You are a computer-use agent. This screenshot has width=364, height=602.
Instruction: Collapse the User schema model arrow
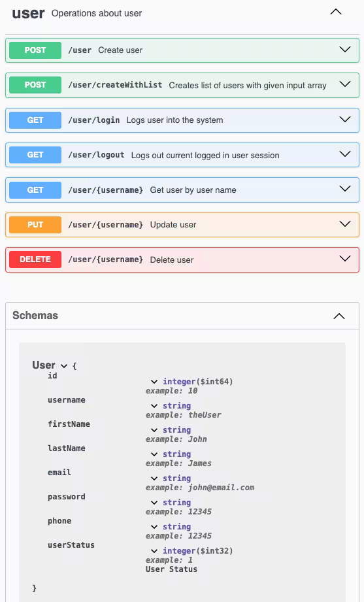64,366
